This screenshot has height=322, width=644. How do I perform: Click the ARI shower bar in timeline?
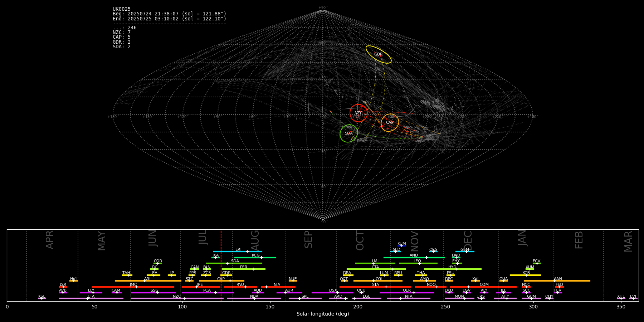tap(148, 281)
